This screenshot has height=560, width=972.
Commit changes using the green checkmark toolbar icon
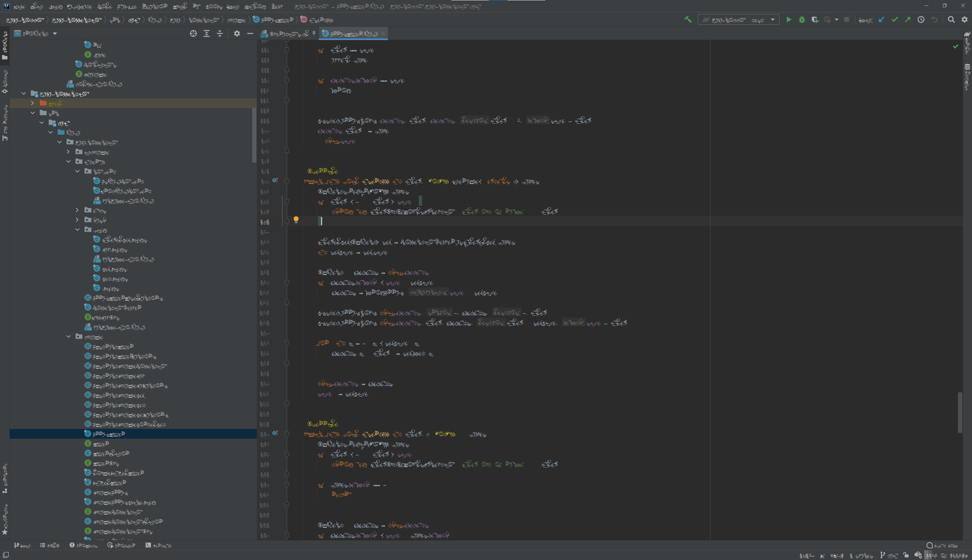coord(895,19)
